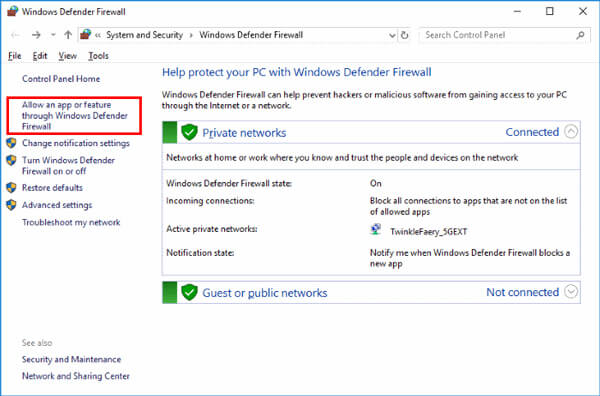Expand Guest or public networks chevron
This screenshot has height=396, width=600.
click(571, 292)
